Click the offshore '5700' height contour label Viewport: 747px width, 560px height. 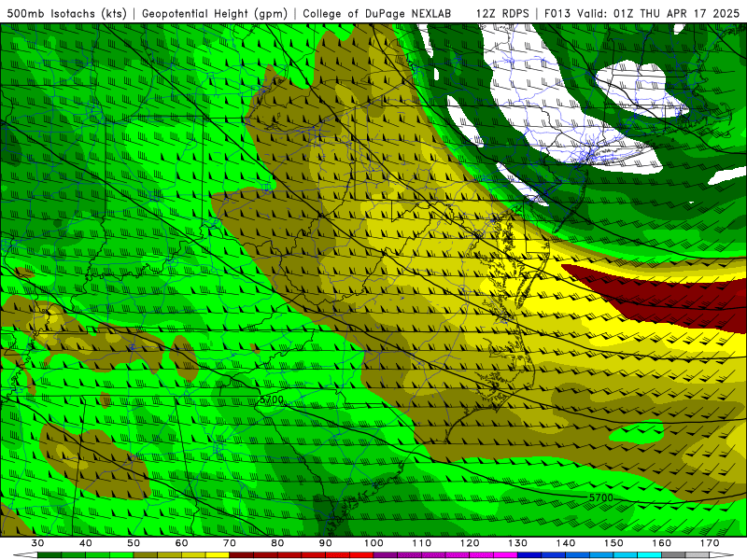[600, 497]
